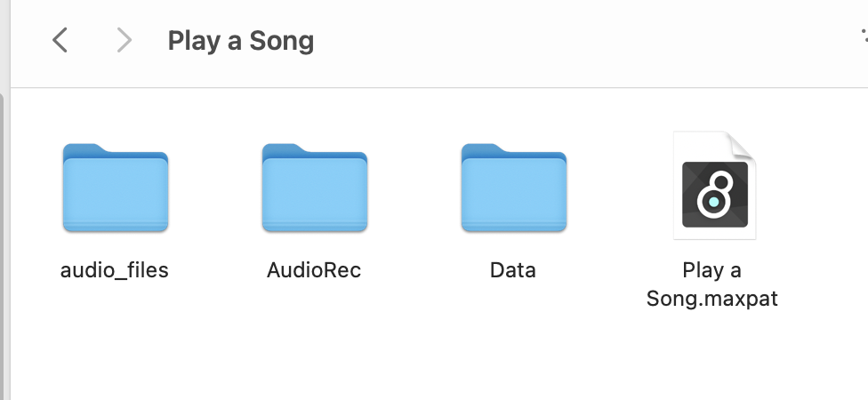Click the Data folder name label
Viewport: 868px width, 400px height.
[513, 270]
